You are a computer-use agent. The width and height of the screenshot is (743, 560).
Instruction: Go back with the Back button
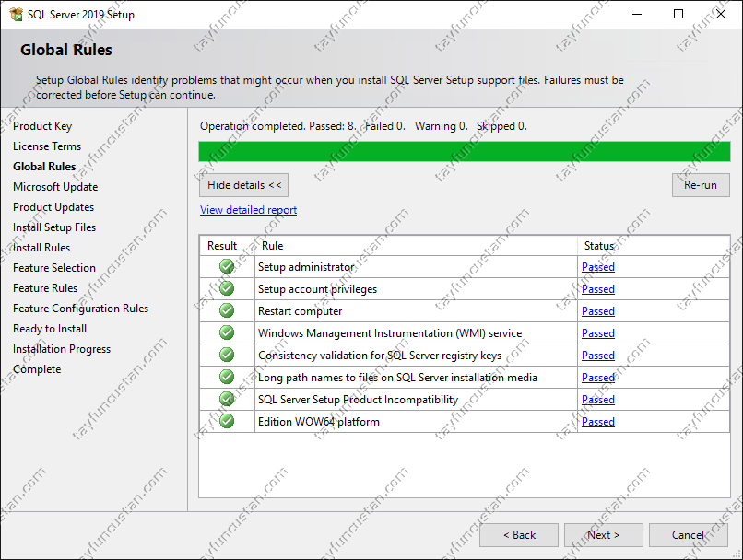tap(519, 535)
